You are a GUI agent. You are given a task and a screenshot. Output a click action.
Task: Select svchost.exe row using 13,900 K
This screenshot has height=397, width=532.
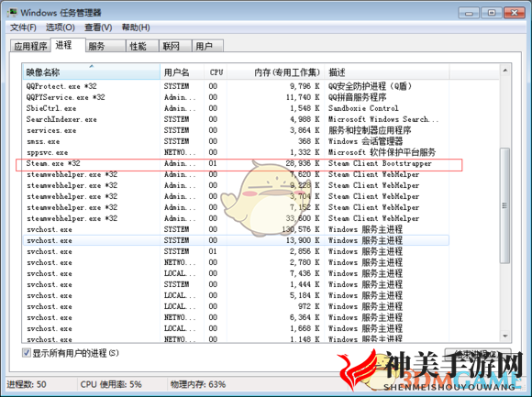[236, 240]
